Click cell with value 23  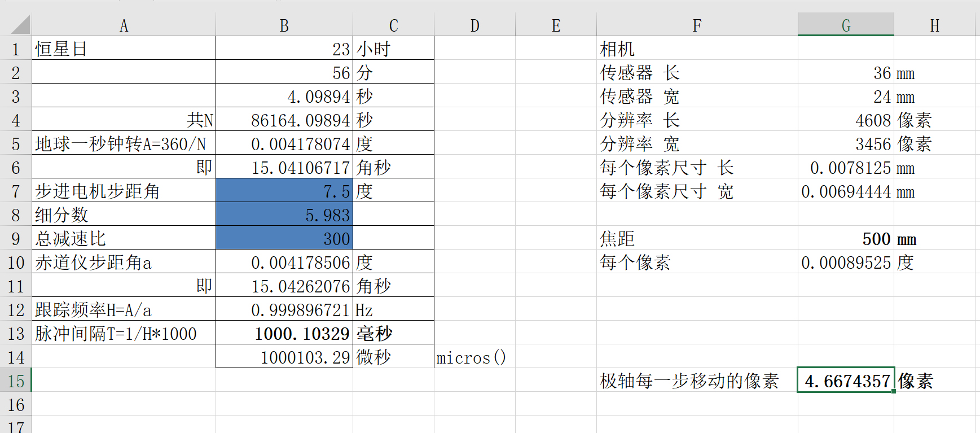284,49
